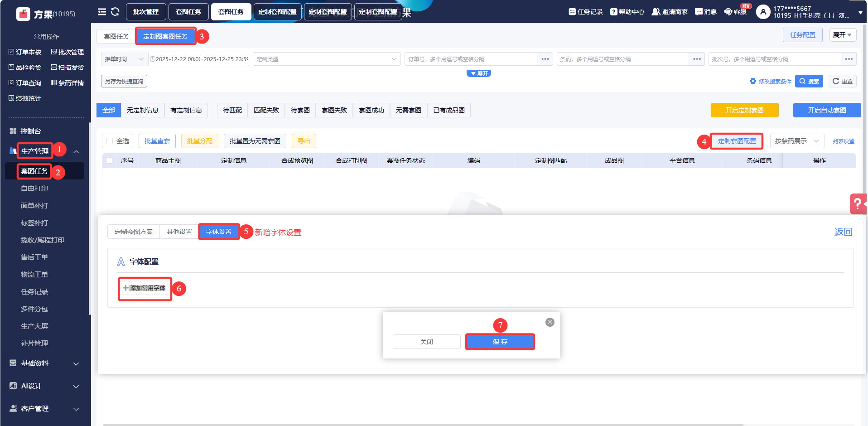Image resolution: width=868 pixels, height=426 pixels.
Task: Close the save dialog with the X icon
Action: (550, 322)
